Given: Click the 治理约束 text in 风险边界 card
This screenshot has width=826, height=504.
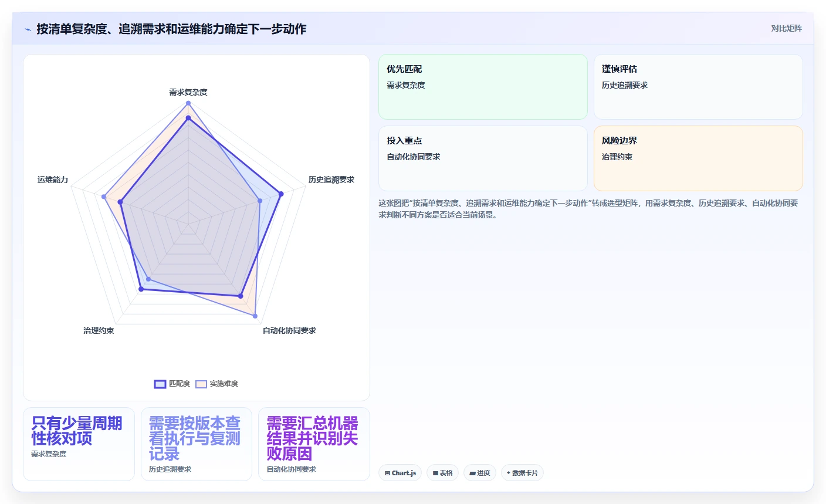Looking at the screenshot, I should (x=617, y=157).
